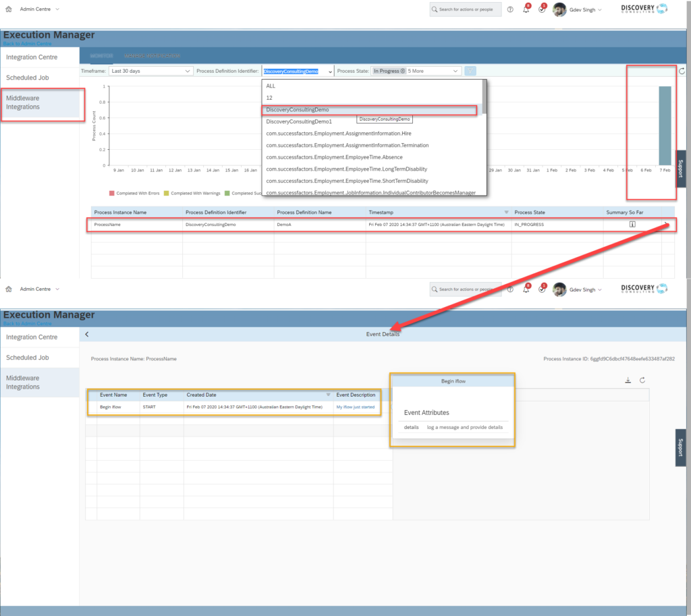Click the notification bell icon

click(526, 9)
